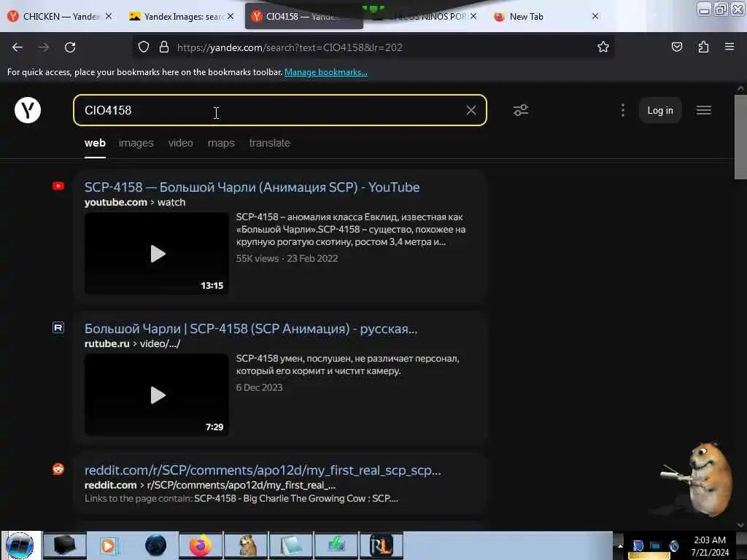Open the Extensions puzzle icon
The image size is (747, 560).
pos(703,47)
